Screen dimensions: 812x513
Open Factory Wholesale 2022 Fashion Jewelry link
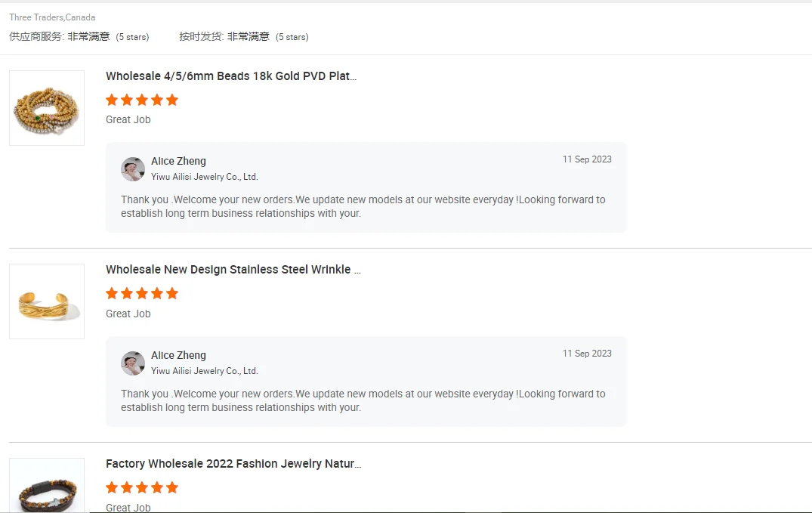(x=233, y=464)
